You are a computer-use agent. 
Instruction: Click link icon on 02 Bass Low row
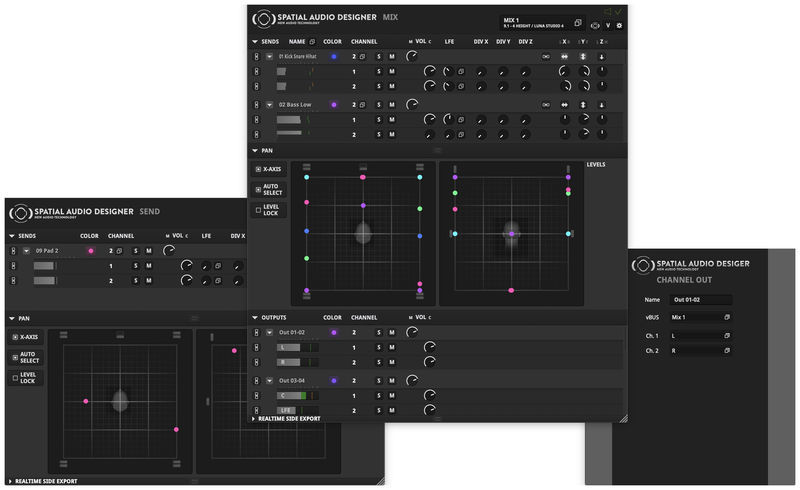tap(546, 105)
